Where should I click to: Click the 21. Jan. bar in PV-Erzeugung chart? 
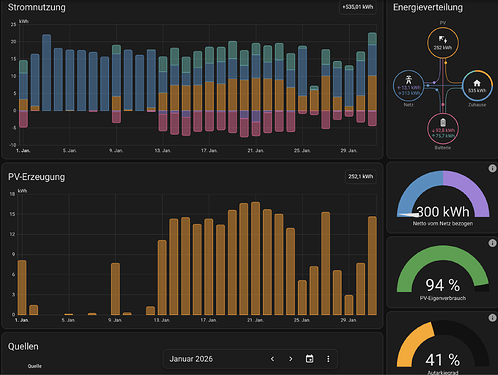click(x=255, y=258)
